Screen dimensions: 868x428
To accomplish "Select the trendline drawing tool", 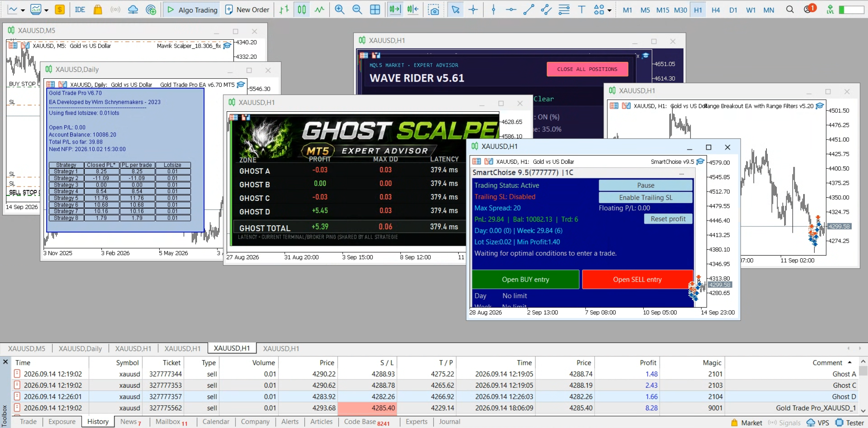I will [528, 9].
